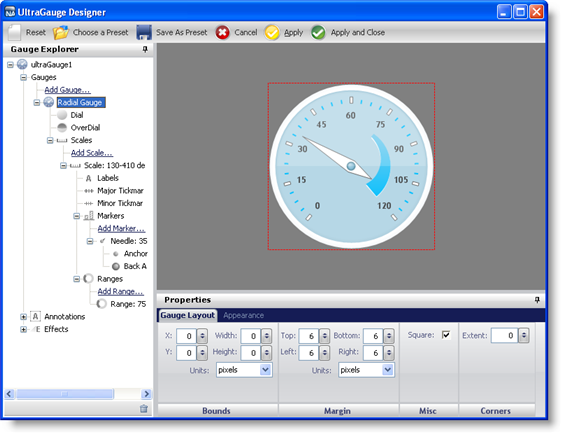
Task: Collapse the Scale: 130-410 node
Action: [x=63, y=166]
